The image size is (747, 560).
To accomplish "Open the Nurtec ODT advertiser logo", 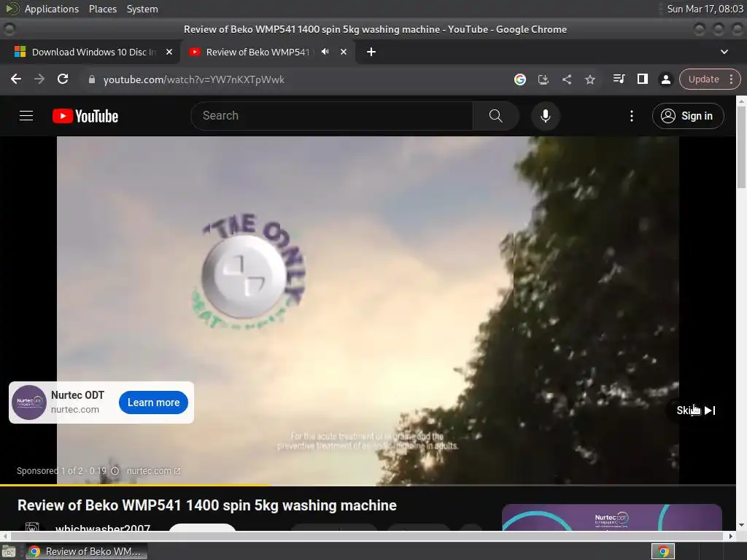I will coord(29,402).
